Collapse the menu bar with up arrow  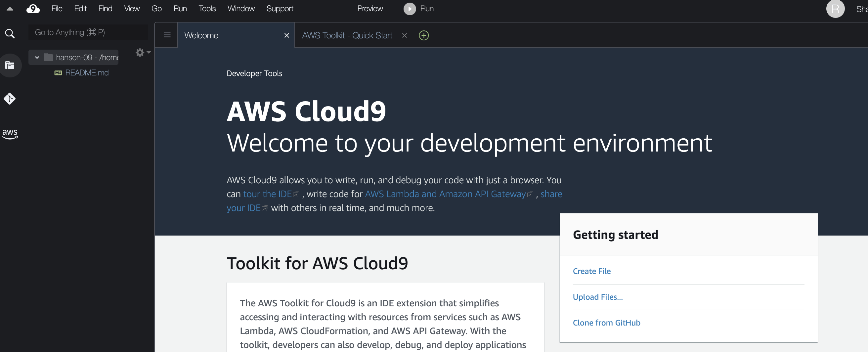[x=10, y=9]
